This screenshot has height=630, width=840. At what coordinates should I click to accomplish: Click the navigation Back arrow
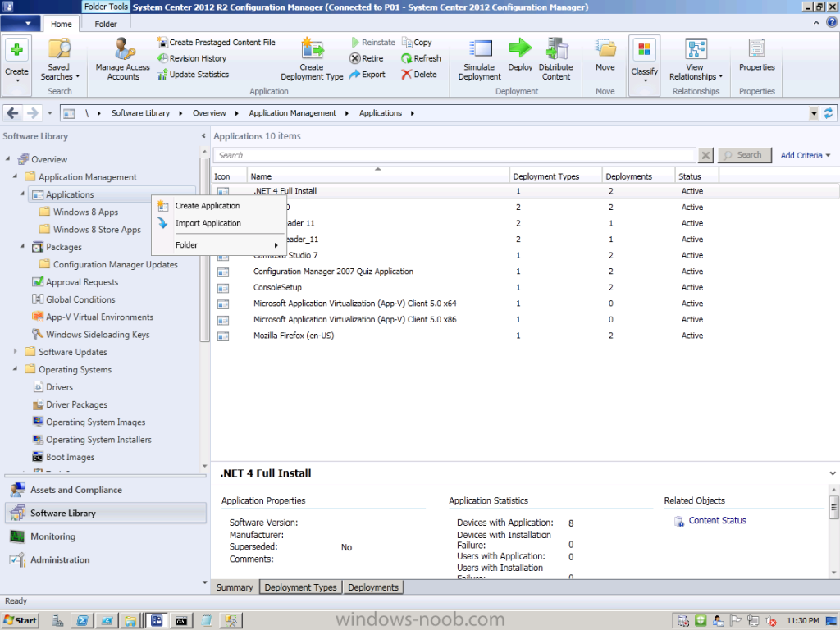pyautogui.click(x=13, y=113)
